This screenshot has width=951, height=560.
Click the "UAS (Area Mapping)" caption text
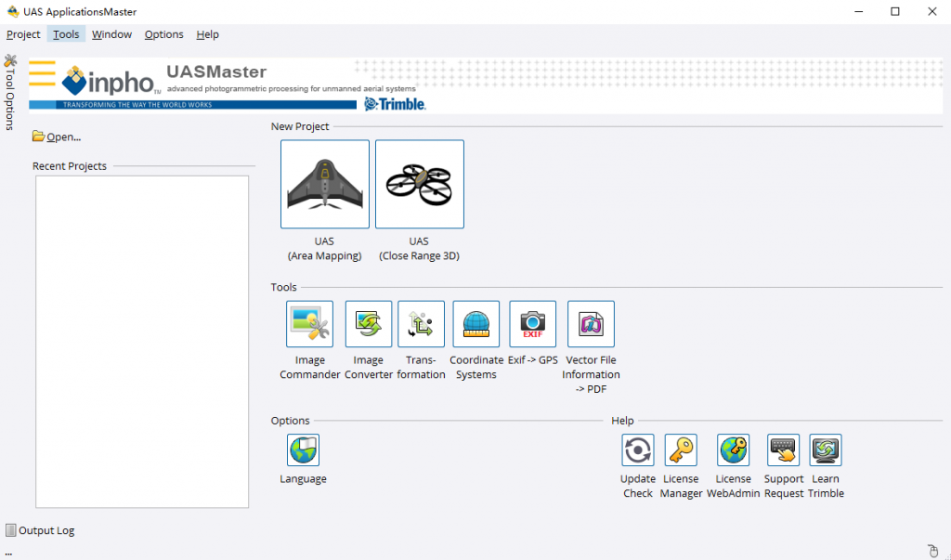point(324,249)
